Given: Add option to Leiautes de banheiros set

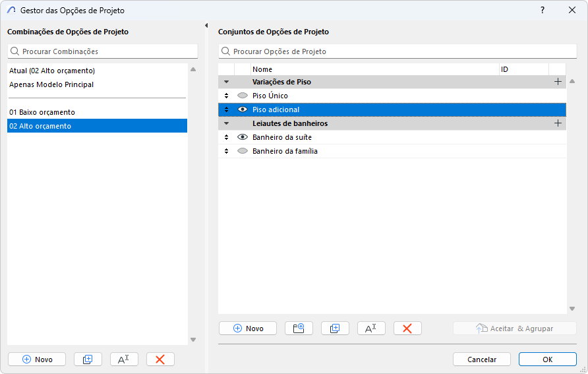Looking at the screenshot, I should (x=558, y=123).
